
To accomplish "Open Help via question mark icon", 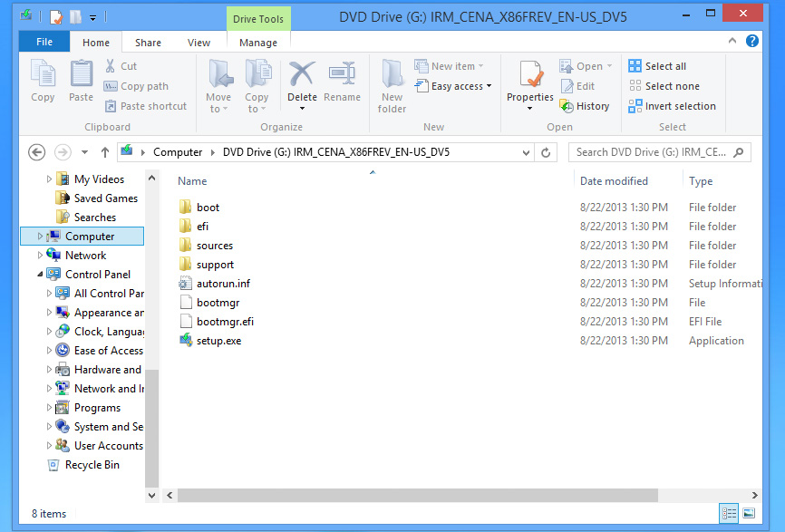I will pos(752,41).
